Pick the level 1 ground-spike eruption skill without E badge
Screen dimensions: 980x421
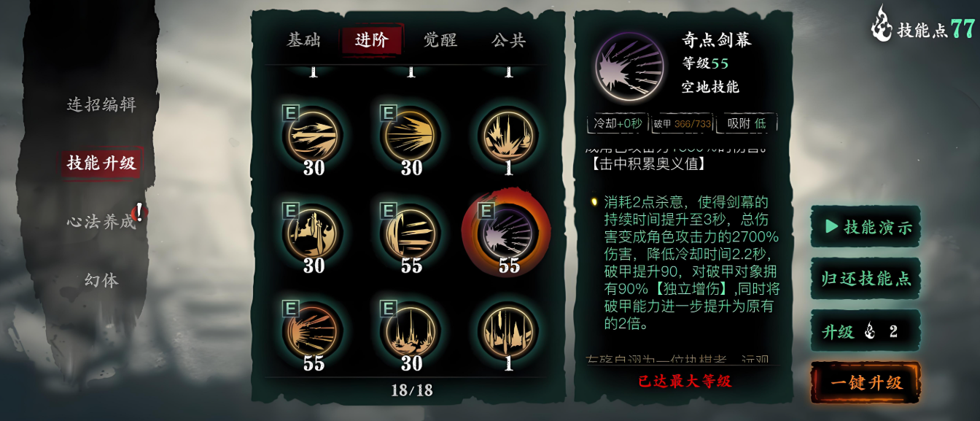(x=508, y=136)
